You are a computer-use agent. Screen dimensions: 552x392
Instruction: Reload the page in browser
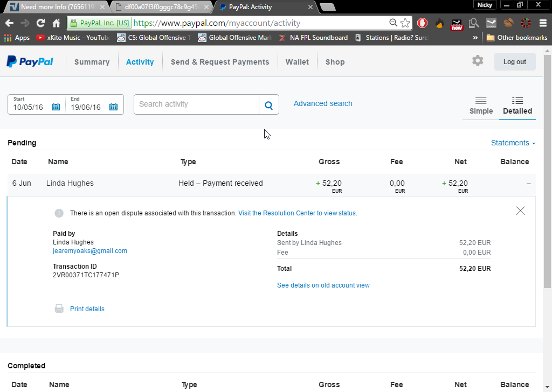tap(40, 23)
